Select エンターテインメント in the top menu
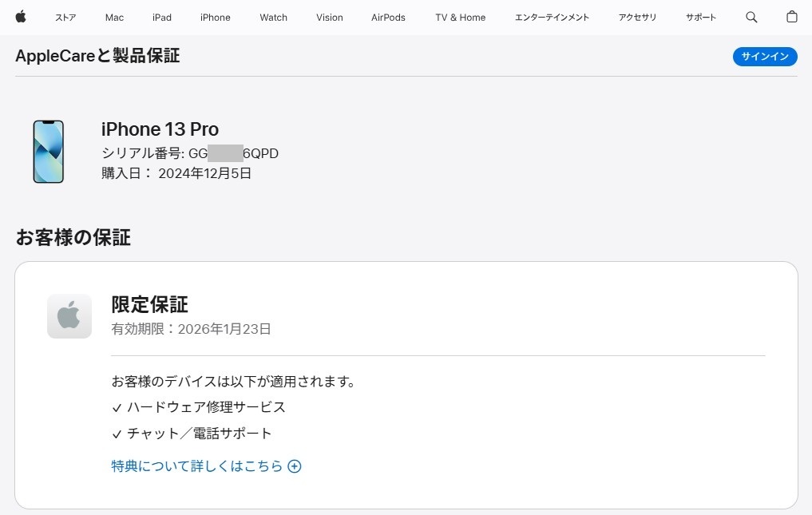 point(552,18)
